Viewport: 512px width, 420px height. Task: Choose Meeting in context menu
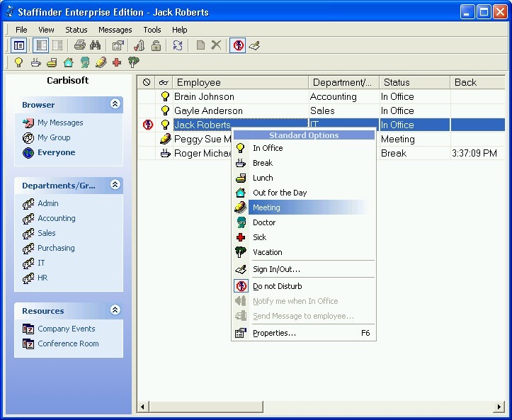click(304, 208)
